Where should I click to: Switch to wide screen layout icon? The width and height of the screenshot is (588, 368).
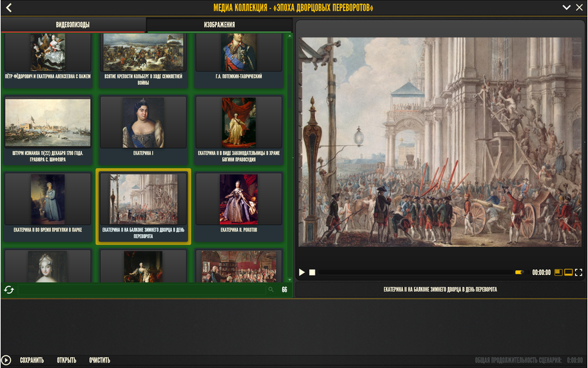(x=569, y=272)
